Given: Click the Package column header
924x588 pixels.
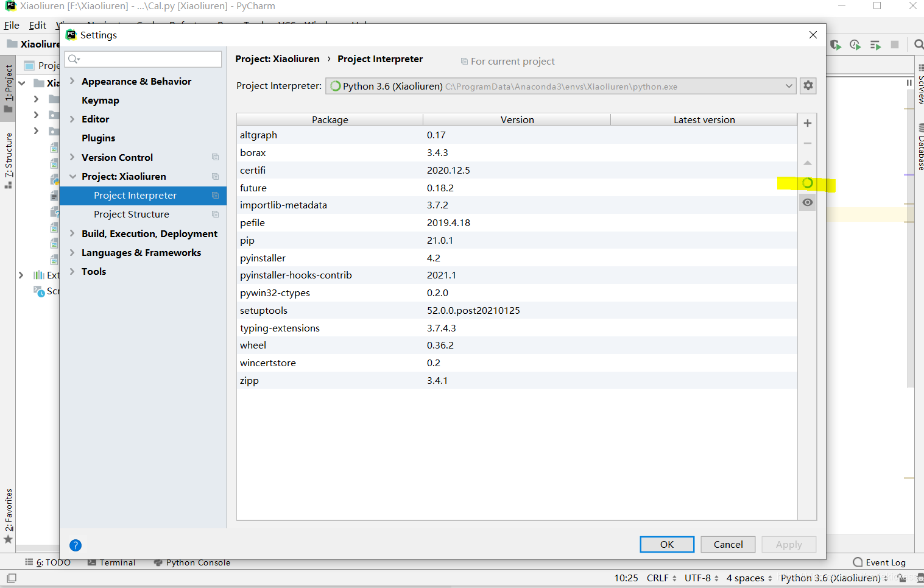Looking at the screenshot, I should point(330,120).
